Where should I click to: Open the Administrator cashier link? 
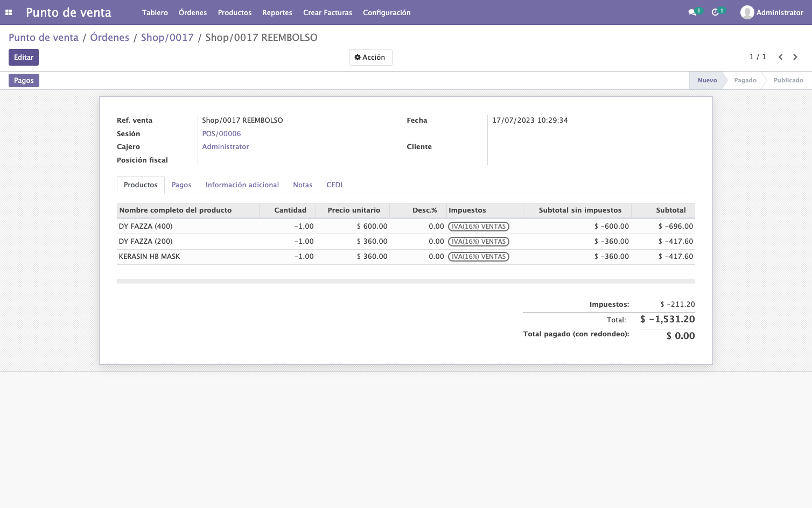coord(226,146)
